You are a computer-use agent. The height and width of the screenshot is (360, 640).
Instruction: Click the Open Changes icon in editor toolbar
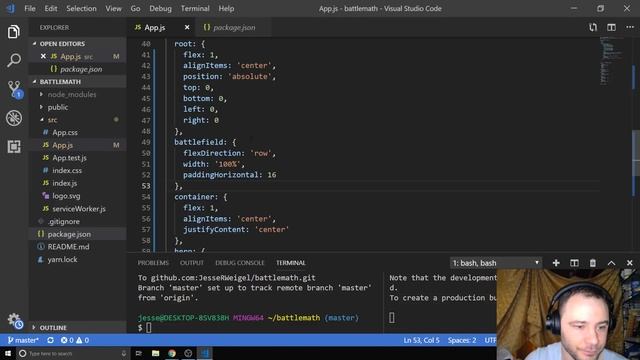pyautogui.click(x=593, y=27)
